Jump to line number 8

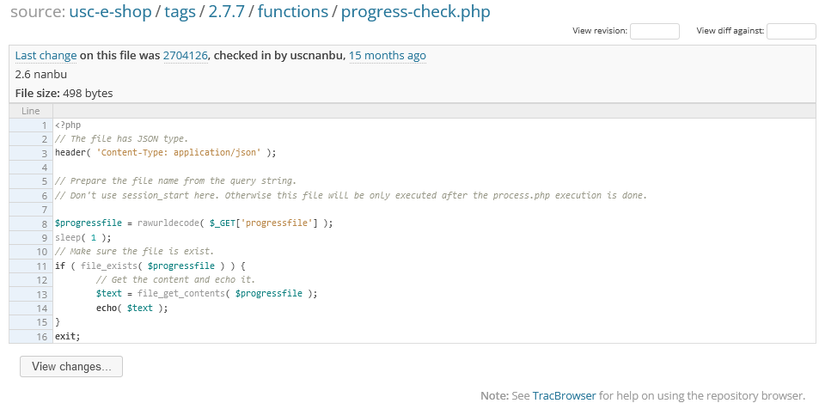tap(45, 223)
